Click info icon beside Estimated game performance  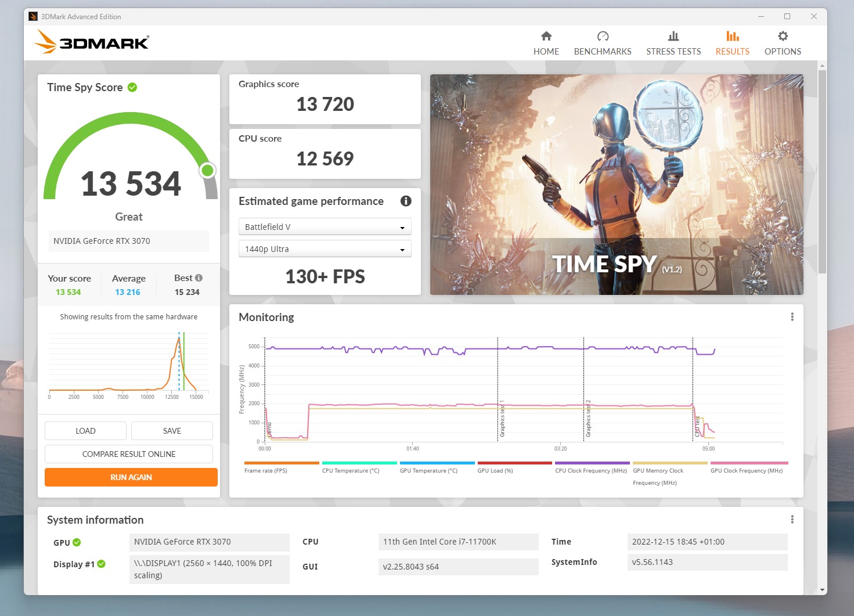tap(406, 201)
